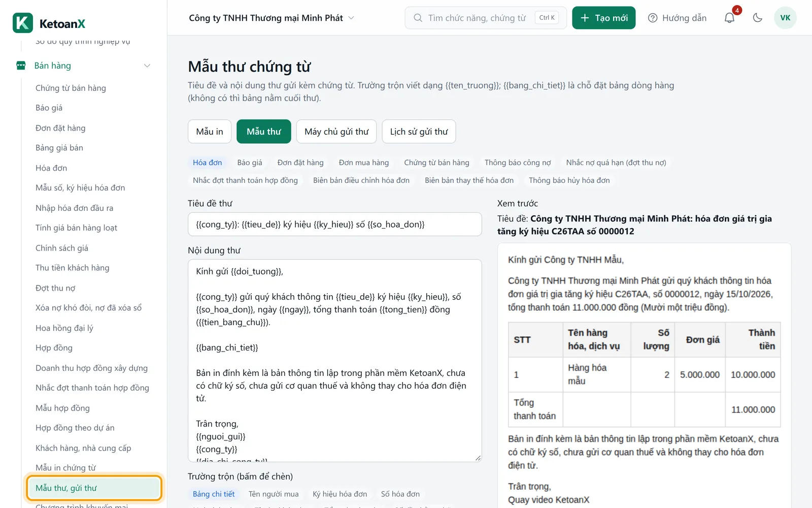Insert the Bảng chi tiết merge field

[214, 494]
